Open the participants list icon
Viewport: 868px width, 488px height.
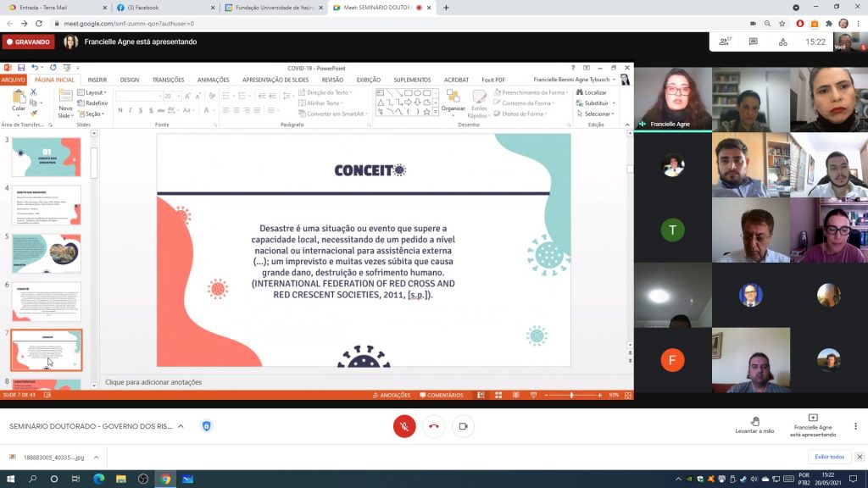(725, 42)
